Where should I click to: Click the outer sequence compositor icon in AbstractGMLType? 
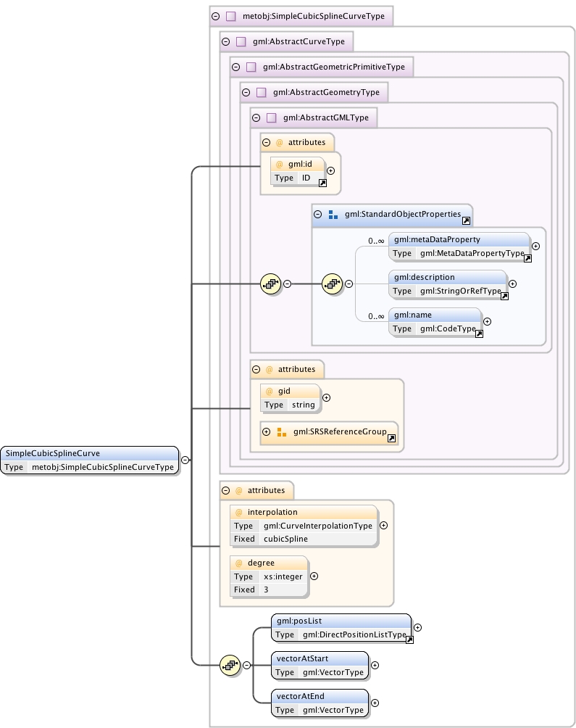coord(271,284)
